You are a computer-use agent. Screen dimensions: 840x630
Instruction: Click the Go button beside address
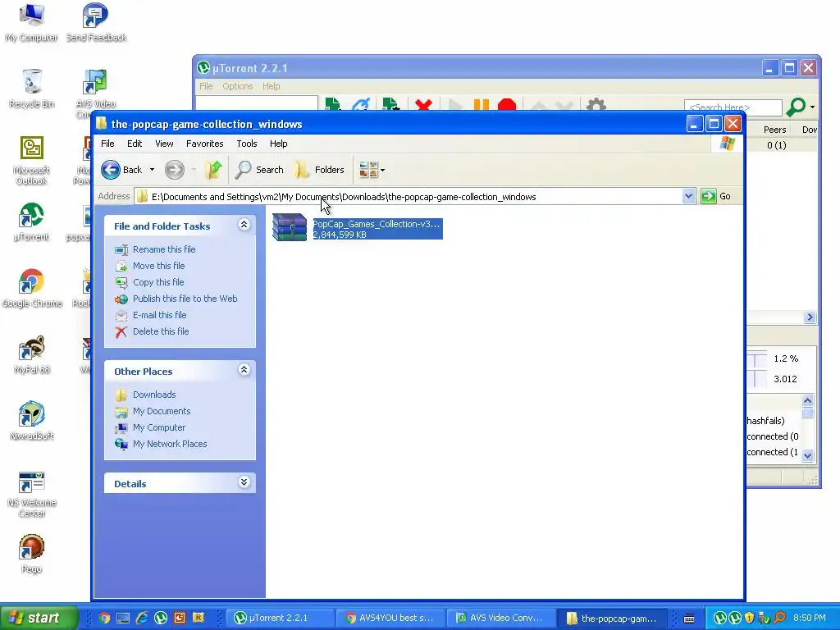pos(716,197)
